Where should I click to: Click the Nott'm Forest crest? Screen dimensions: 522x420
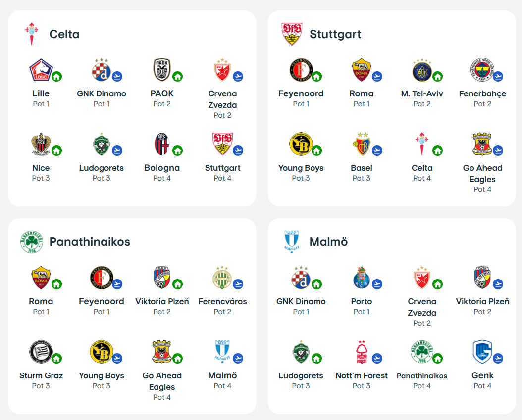pyautogui.click(x=361, y=352)
